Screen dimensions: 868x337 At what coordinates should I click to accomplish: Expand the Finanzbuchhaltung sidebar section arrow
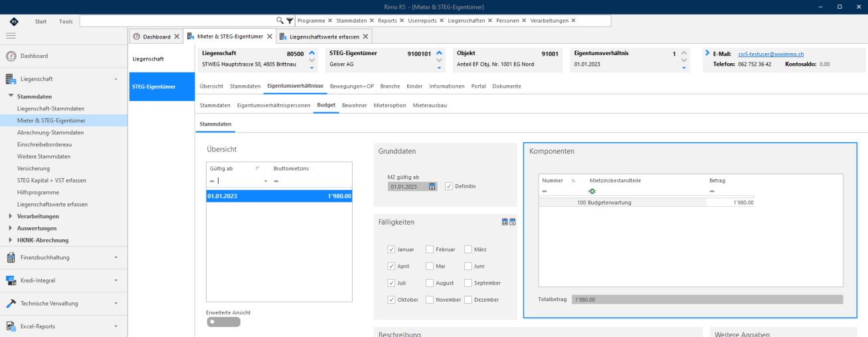(116, 257)
